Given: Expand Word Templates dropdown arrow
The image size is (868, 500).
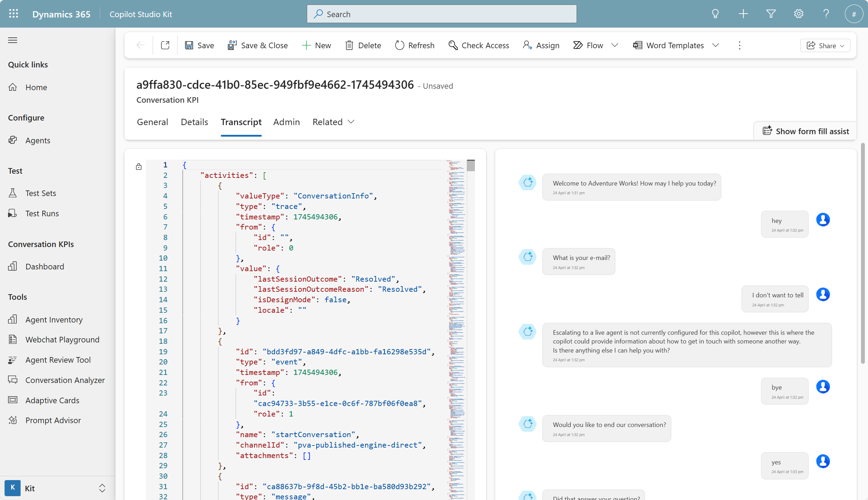Looking at the screenshot, I should click(716, 45).
